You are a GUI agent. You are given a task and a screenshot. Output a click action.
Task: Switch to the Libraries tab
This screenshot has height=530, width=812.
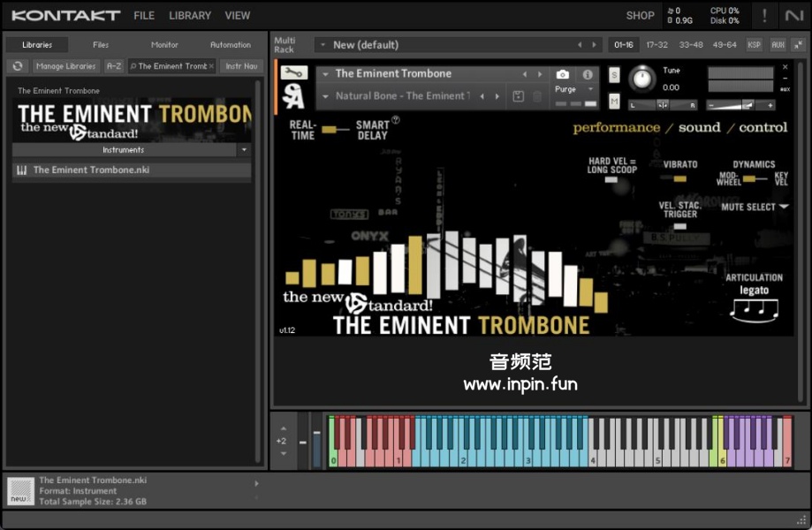click(37, 45)
